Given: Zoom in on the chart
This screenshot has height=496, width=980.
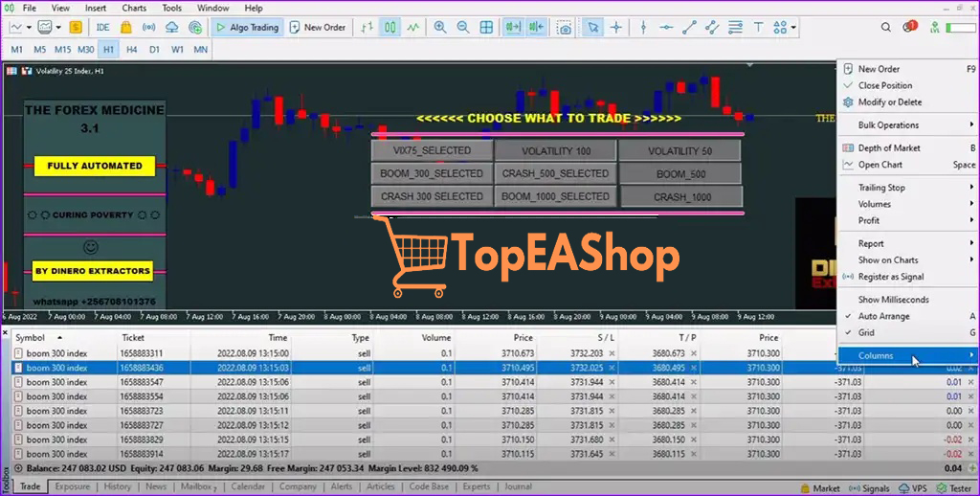Looking at the screenshot, I should click(440, 28).
